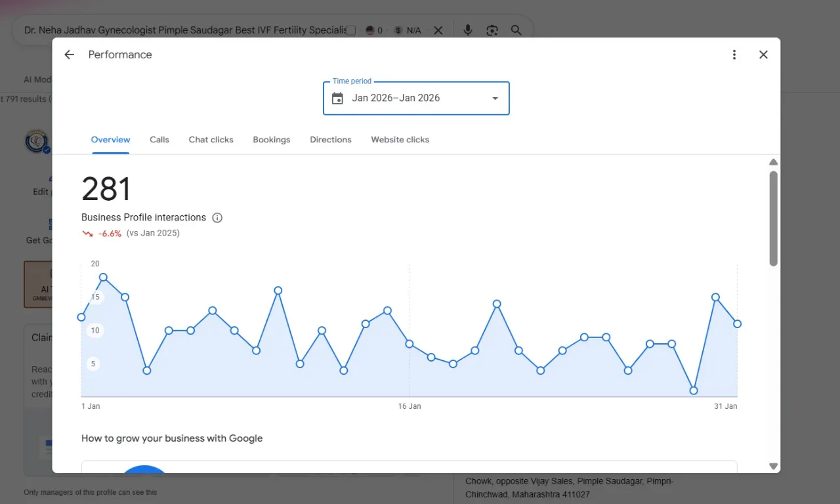The width and height of the screenshot is (840, 504).
Task: Click the Time period dropdown arrow
Action: pos(495,98)
